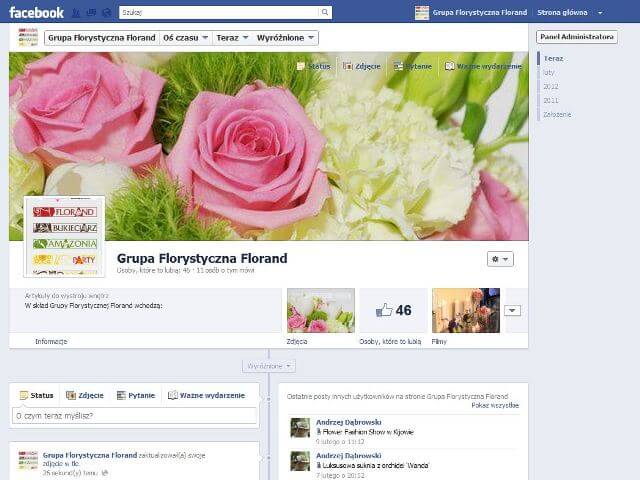Image resolution: width=640 pixels, height=480 pixels.
Task: Click Grupa Florystyczna Florand in sticky bar
Action: (102, 38)
